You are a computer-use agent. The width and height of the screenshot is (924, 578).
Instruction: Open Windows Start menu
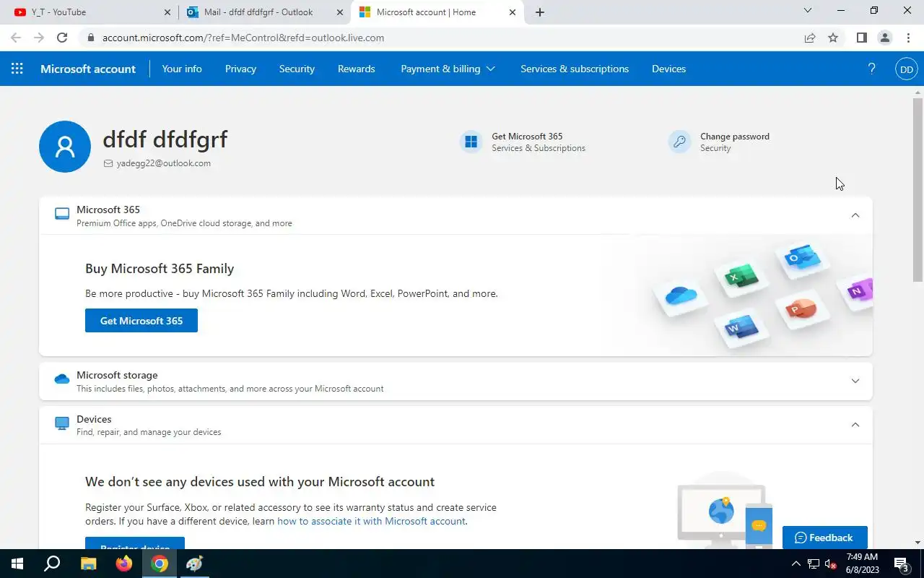[17, 564]
